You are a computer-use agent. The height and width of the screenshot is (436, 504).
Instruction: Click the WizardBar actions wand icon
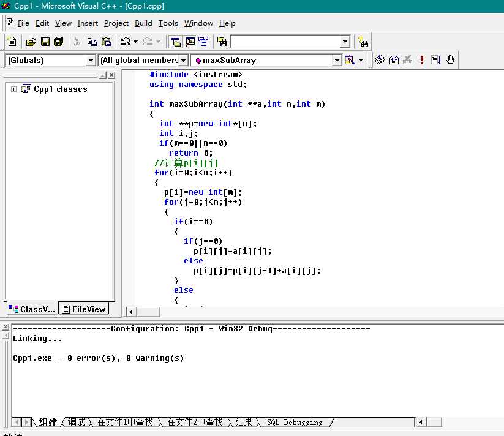click(350, 60)
